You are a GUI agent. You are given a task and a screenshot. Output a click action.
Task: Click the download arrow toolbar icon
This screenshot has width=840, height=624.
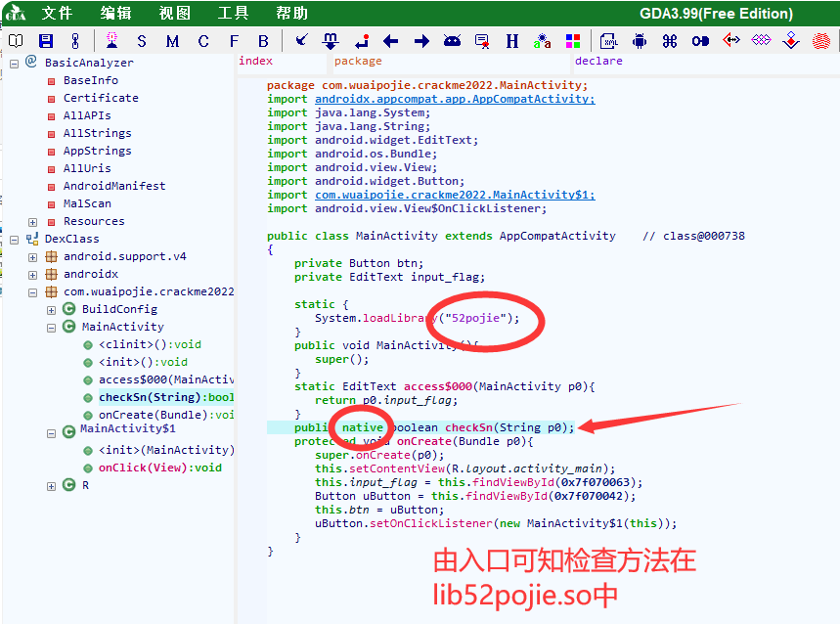(x=331, y=41)
